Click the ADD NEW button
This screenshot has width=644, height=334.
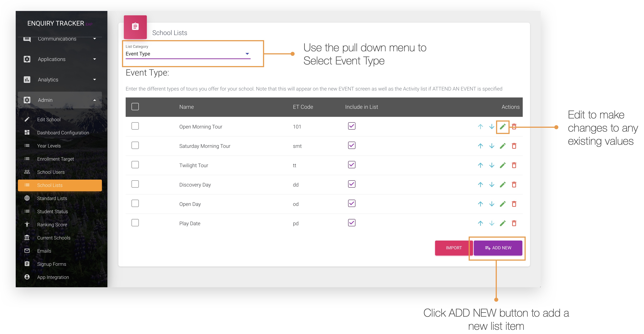tap(498, 248)
